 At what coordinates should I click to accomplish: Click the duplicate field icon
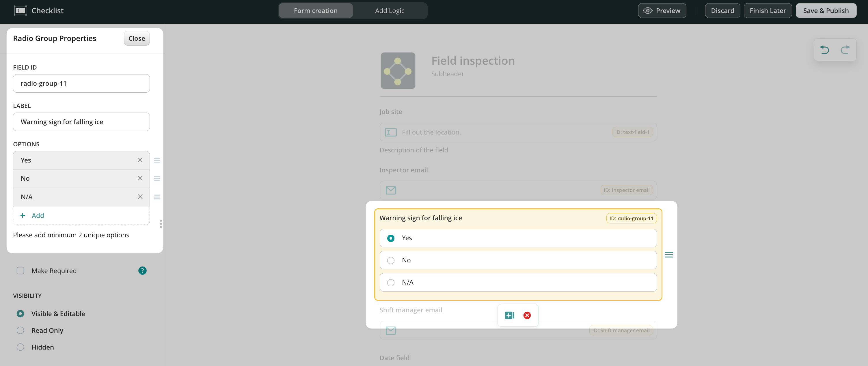coord(509,315)
